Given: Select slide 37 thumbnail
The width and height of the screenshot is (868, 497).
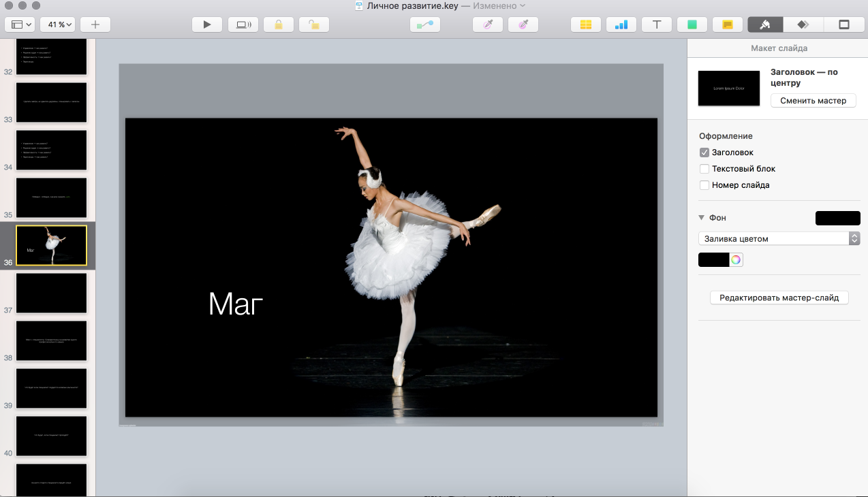Looking at the screenshot, I should click(x=51, y=293).
